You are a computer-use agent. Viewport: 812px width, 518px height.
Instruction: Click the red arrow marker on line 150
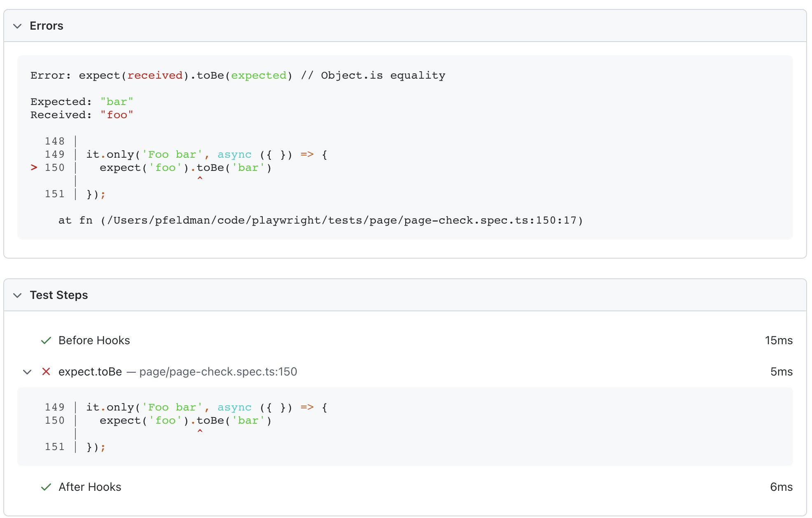pos(34,167)
